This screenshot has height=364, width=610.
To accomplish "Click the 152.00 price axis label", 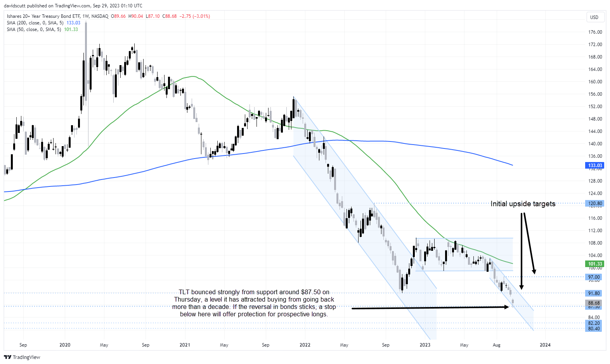I will (595, 107).
